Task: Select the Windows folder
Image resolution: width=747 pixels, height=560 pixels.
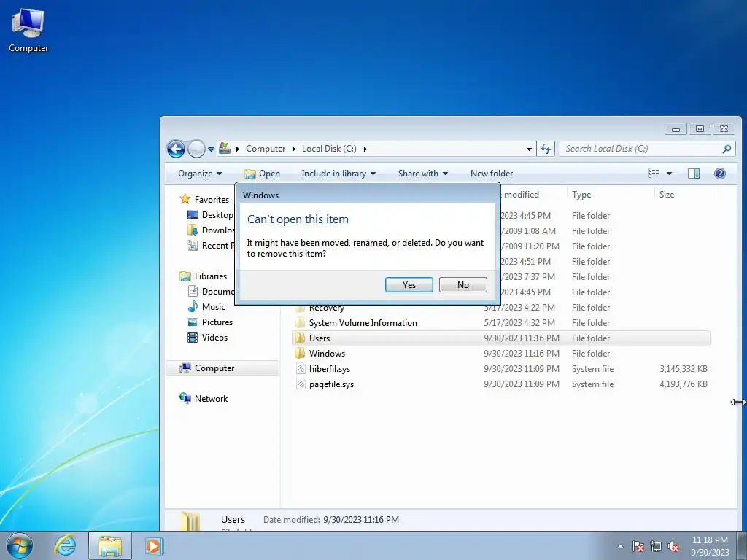Action: [x=327, y=354]
